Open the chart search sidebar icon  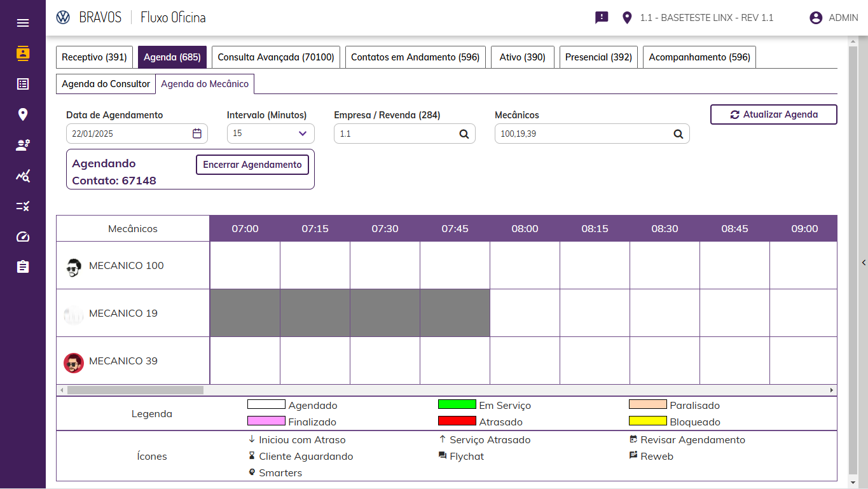(23, 176)
